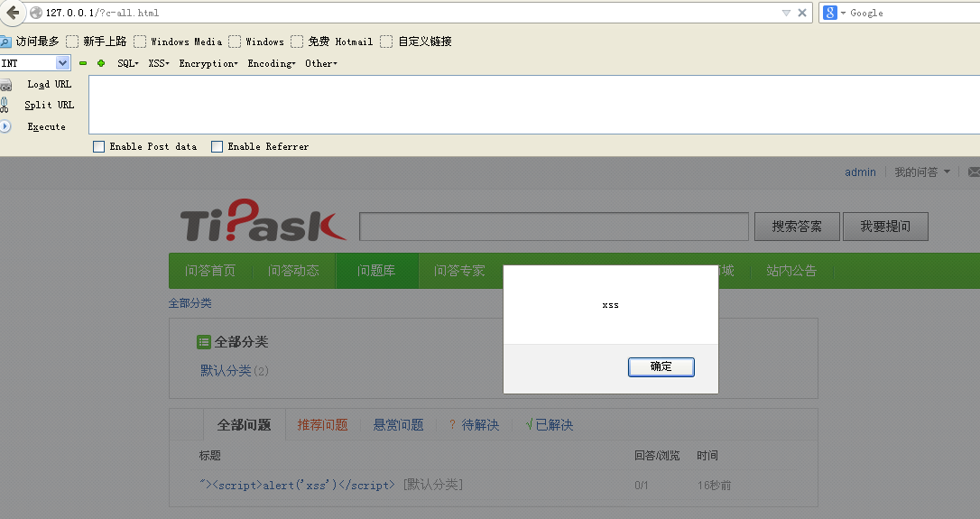Open the script alert question title link
Screen dimensions: 980x519
click(297, 486)
